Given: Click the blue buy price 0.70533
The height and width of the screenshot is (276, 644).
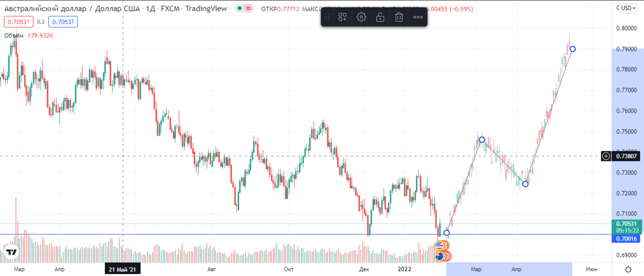Looking at the screenshot, I should click(x=62, y=22).
